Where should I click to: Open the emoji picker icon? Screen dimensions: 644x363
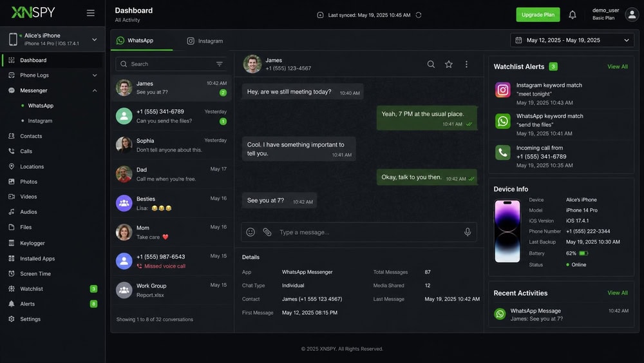pos(251,232)
